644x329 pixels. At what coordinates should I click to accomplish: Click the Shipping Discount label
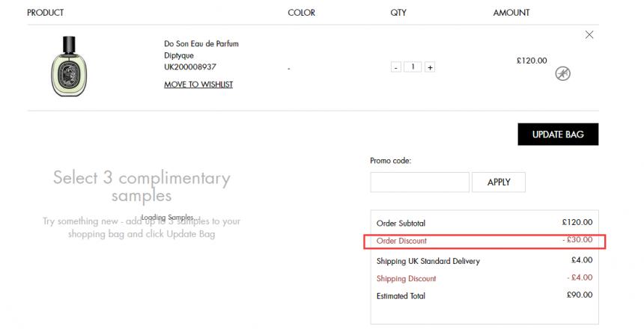[x=406, y=279]
